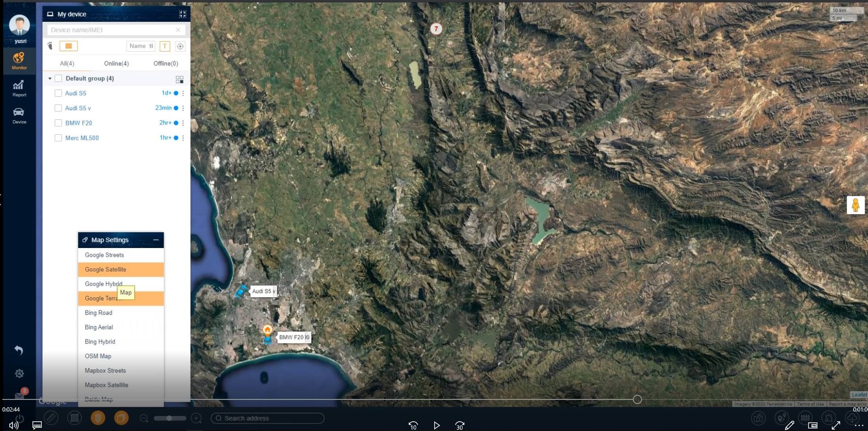The image size is (868, 431).
Task: Select the orange list view icon
Action: coord(68,46)
